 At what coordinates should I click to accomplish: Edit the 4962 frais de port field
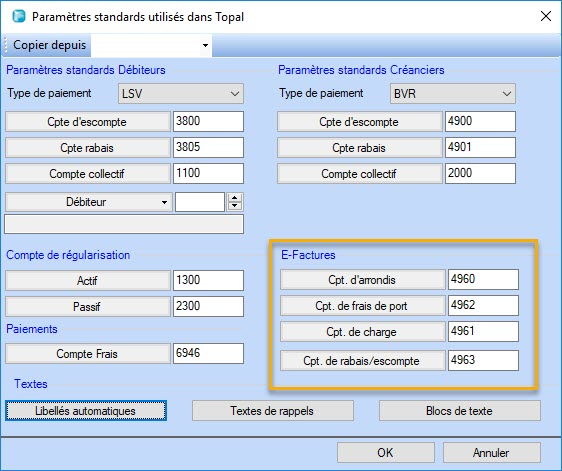pyautogui.click(x=483, y=305)
